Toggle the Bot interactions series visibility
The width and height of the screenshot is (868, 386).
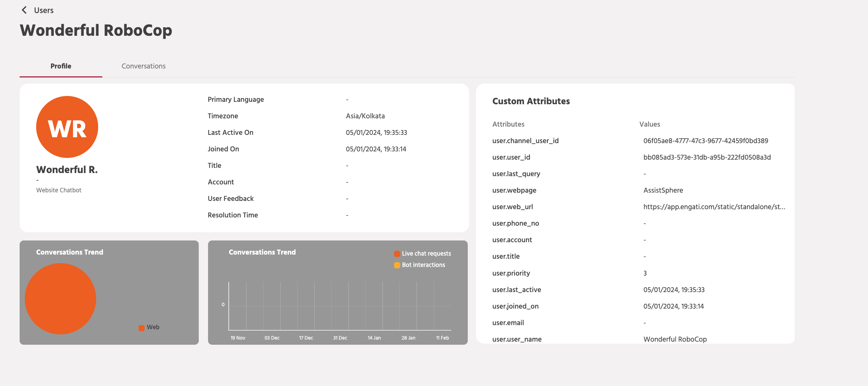[424, 265]
